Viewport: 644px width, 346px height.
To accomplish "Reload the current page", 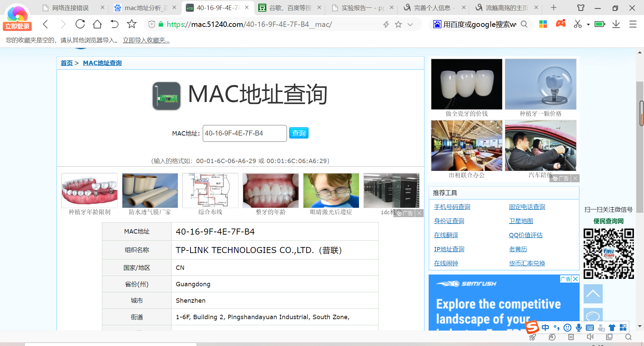I will (x=80, y=24).
